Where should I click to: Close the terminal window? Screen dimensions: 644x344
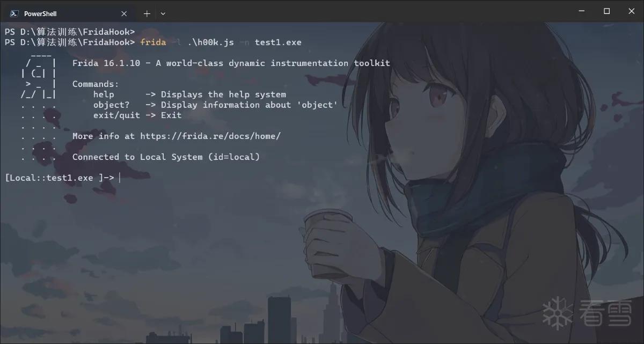tap(631, 11)
